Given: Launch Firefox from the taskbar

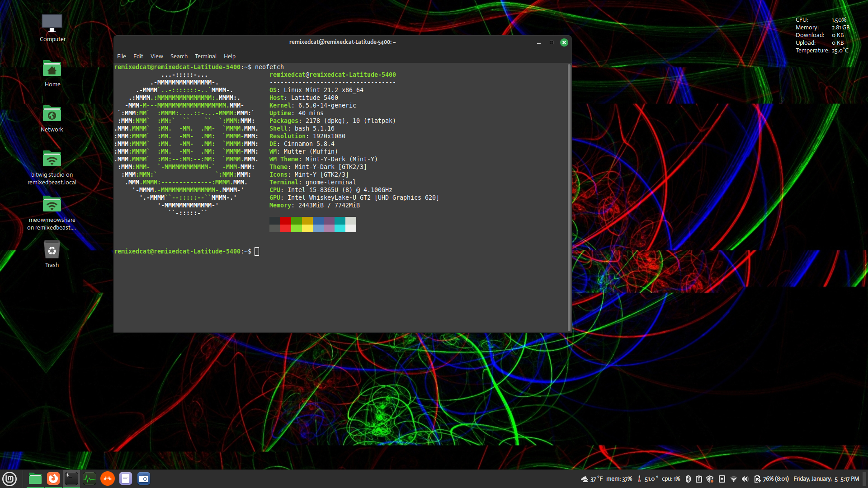Looking at the screenshot, I should tap(53, 479).
